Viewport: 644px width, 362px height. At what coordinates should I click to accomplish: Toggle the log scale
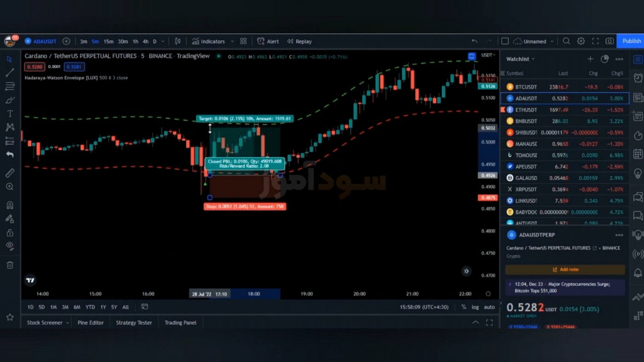(x=475, y=307)
